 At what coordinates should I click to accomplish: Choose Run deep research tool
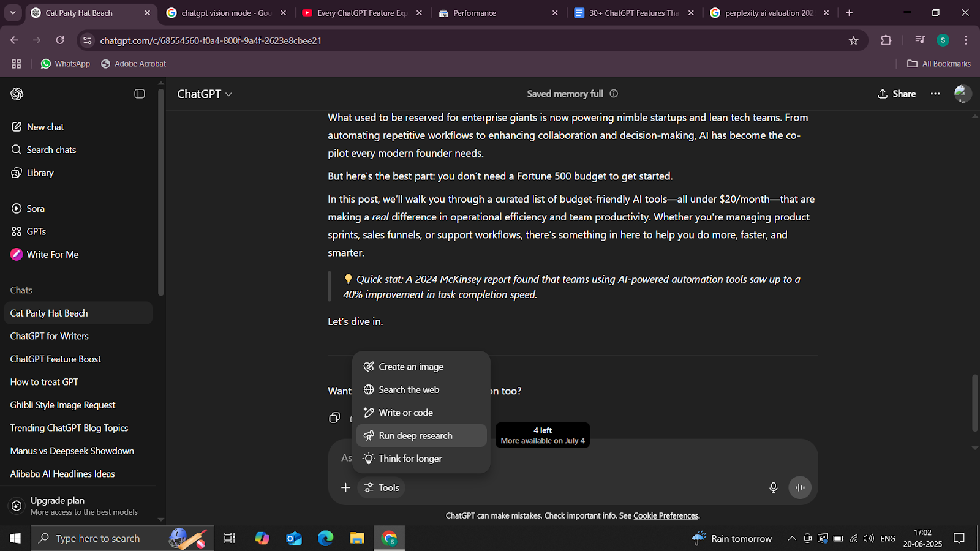click(x=421, y=435)
